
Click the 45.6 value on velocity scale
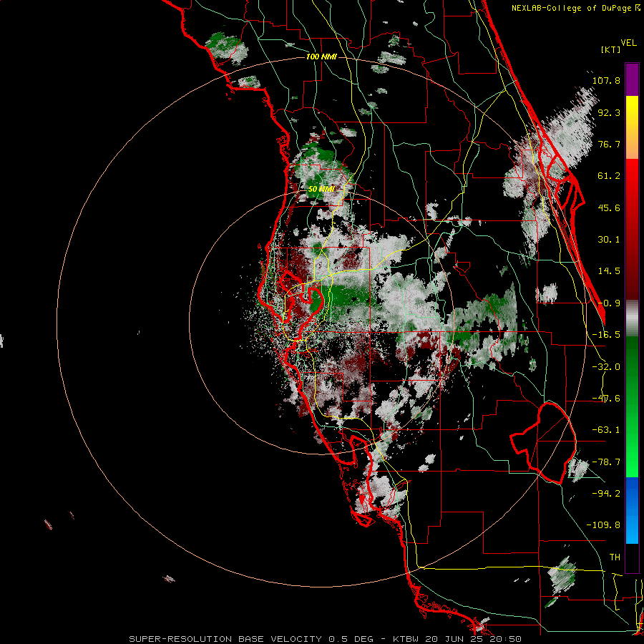pyautogui.click(x=609, y=208)
